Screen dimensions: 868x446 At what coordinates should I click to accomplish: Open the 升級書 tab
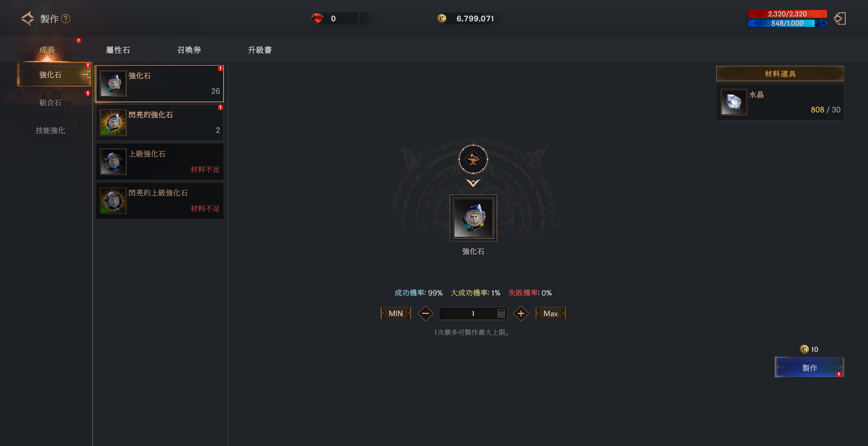tap(260, 50)
